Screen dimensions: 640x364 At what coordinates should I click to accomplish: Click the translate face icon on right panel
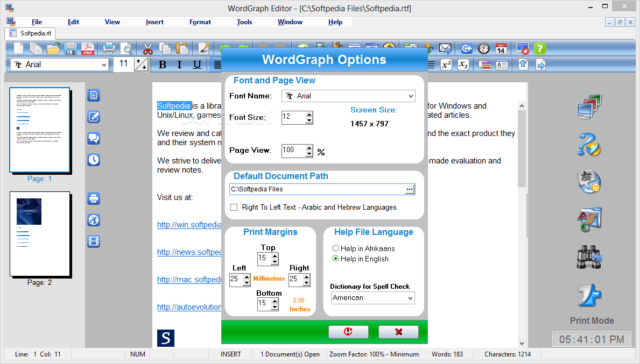click(589, 182)
